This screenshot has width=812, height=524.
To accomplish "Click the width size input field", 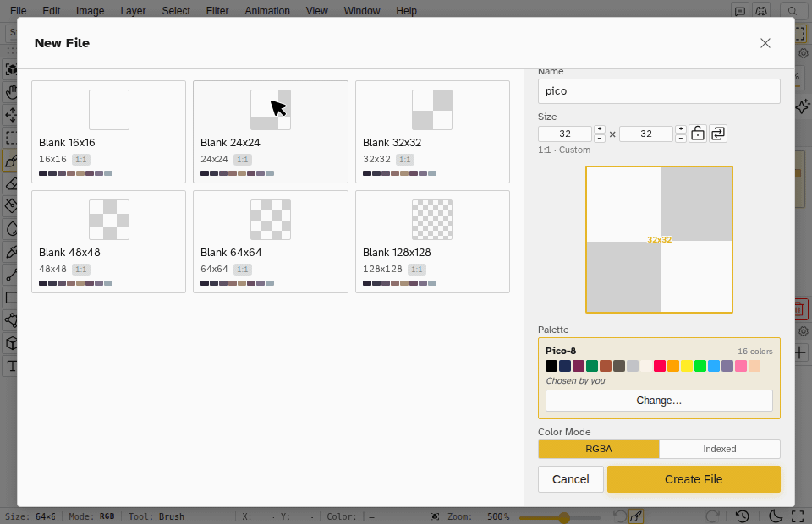I will pos(565,134).
